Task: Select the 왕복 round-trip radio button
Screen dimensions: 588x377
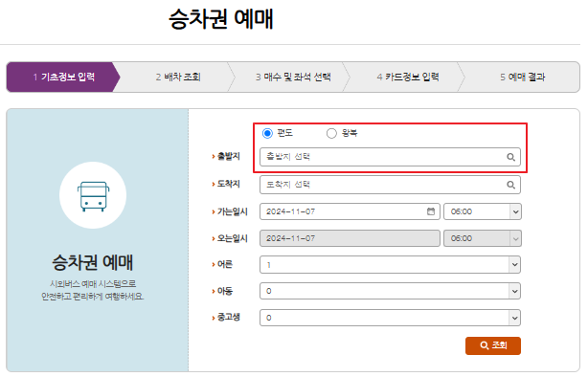Action: click(331, 133)
